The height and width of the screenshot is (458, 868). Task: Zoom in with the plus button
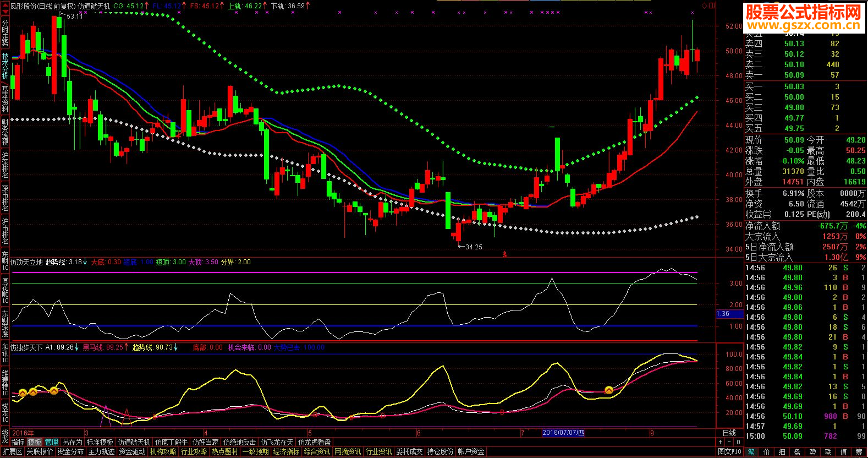pyautogui.click(x=720, y=442)
